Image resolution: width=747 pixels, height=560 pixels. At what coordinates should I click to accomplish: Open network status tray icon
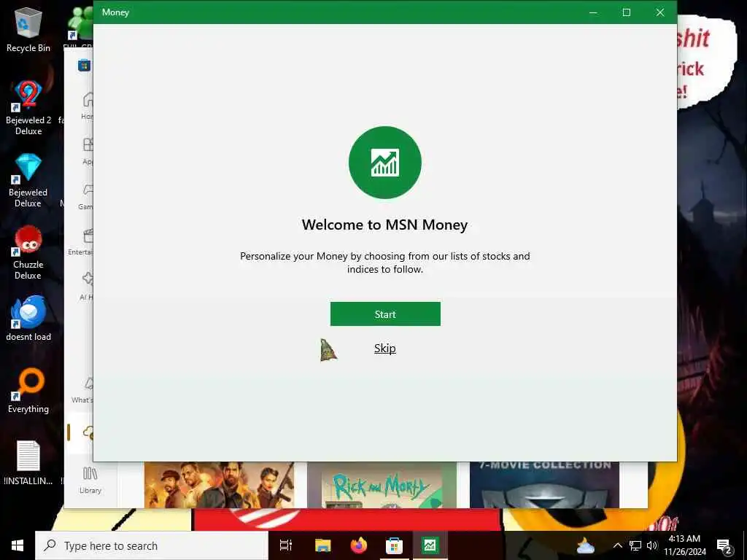pos(635,545)
